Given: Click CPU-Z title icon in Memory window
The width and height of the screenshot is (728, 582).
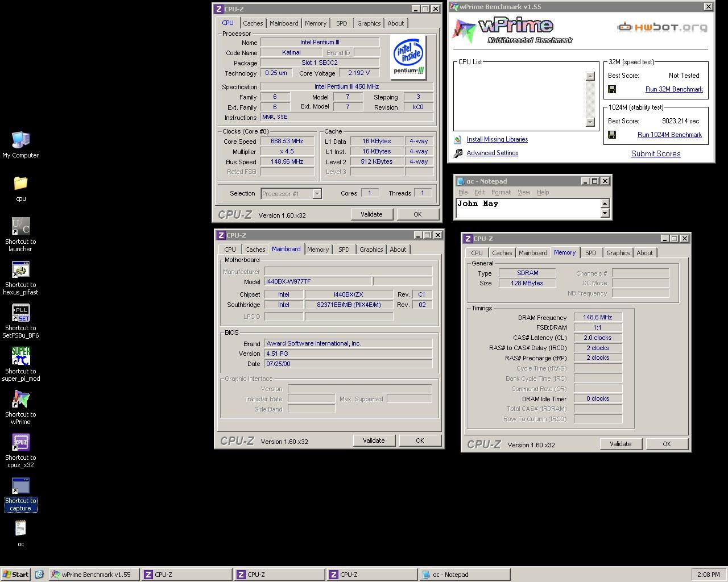Looking at the screenshot, I should click(x=468, y=239).
